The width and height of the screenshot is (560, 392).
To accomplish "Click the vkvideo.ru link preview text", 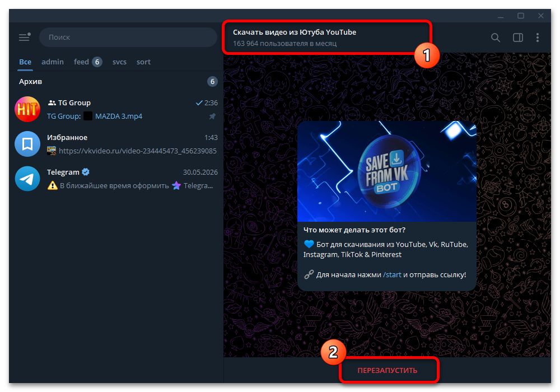I will coord(138,151).
